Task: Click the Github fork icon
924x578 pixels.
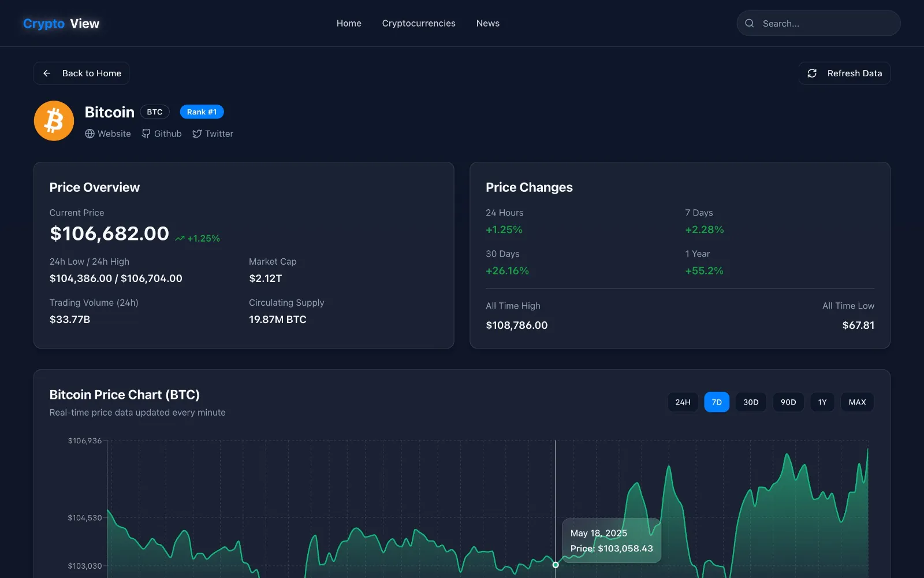Action: coord(146,134)
